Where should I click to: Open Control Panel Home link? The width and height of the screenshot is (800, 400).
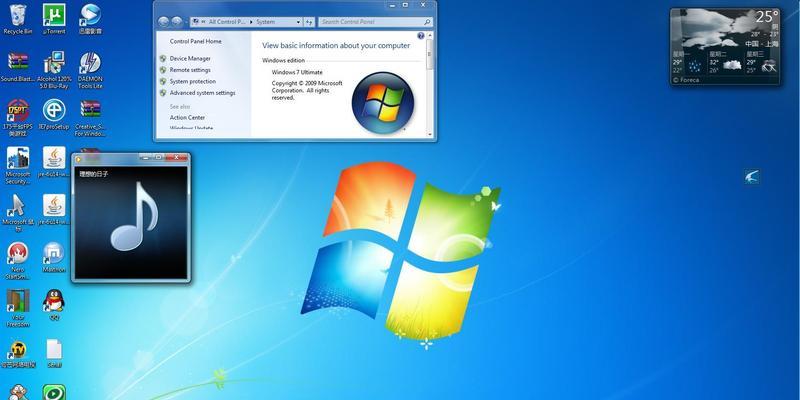195,41
